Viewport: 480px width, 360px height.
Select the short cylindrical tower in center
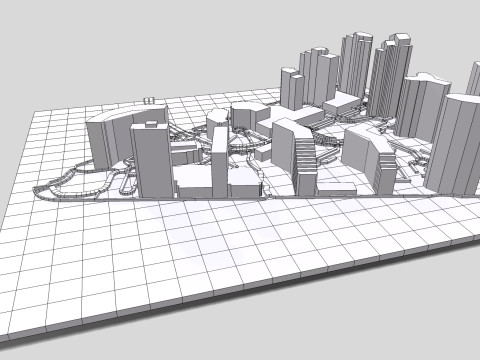click(x=217, y=124)
